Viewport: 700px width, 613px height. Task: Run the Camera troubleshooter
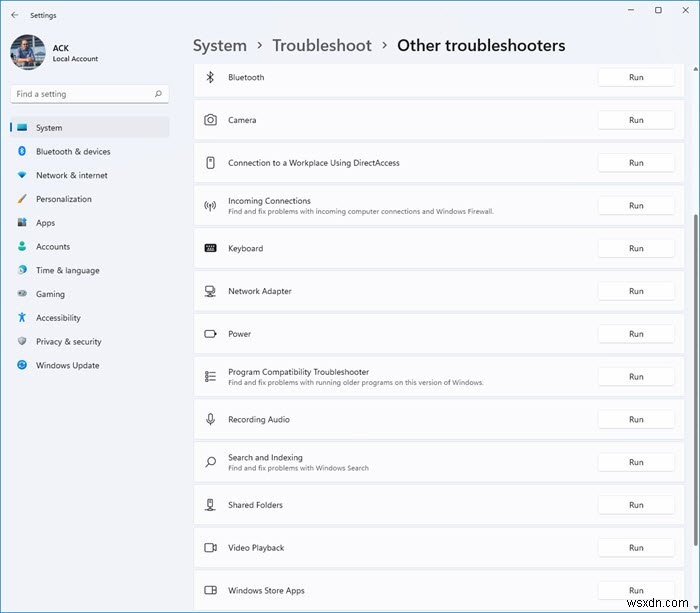coord(636,120)
